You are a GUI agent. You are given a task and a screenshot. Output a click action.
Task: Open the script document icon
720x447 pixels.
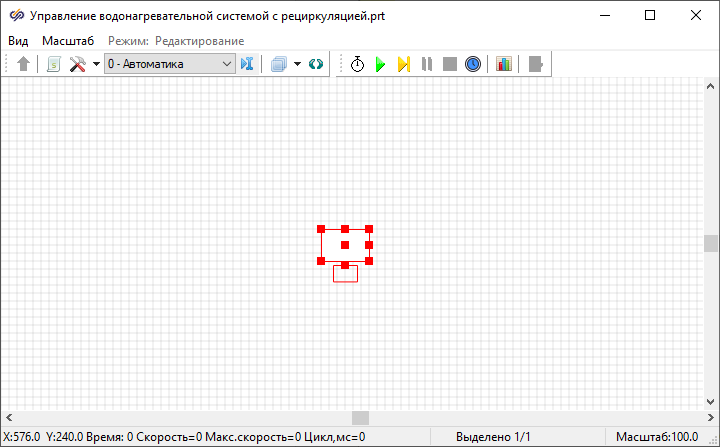(x=54, y=64)
